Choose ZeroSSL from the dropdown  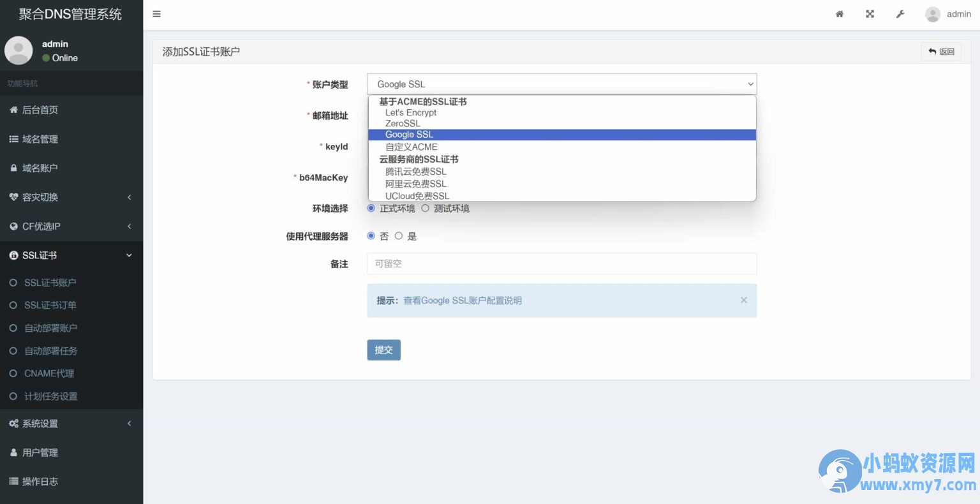(562, 123)
